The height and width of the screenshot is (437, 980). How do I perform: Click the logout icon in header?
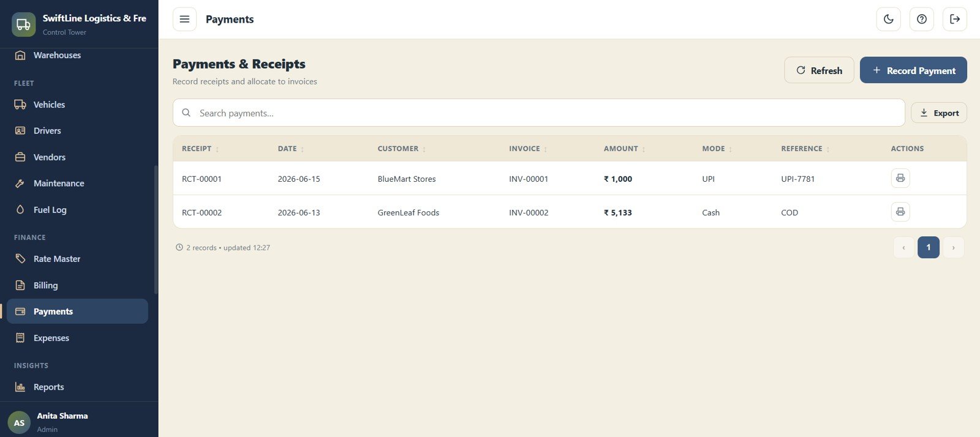pos(955,19)
